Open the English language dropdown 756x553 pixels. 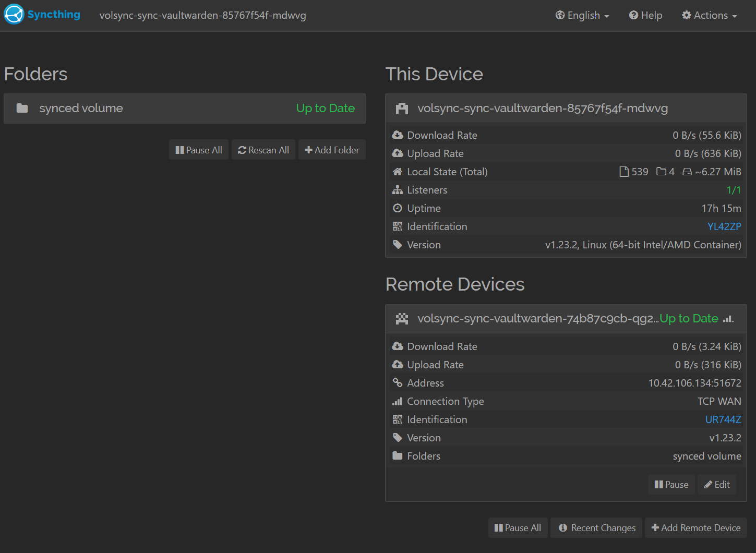pos(582,16)
